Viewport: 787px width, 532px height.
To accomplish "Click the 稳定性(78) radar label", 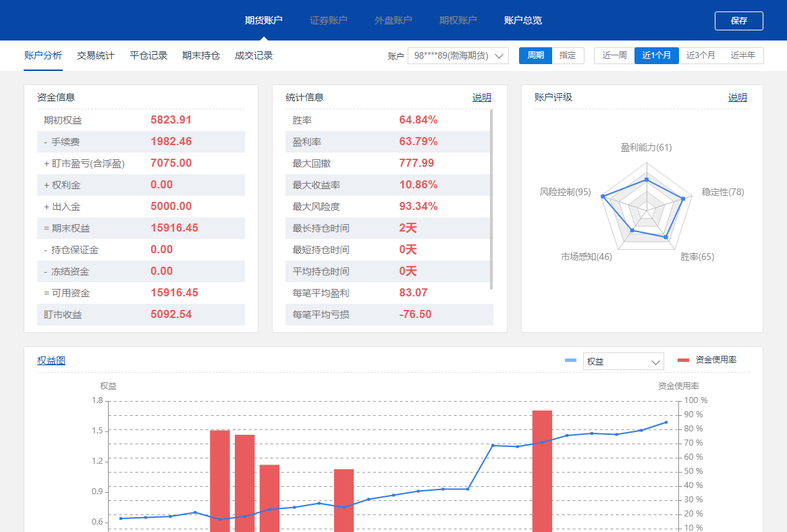I will (x=723, y=192).
